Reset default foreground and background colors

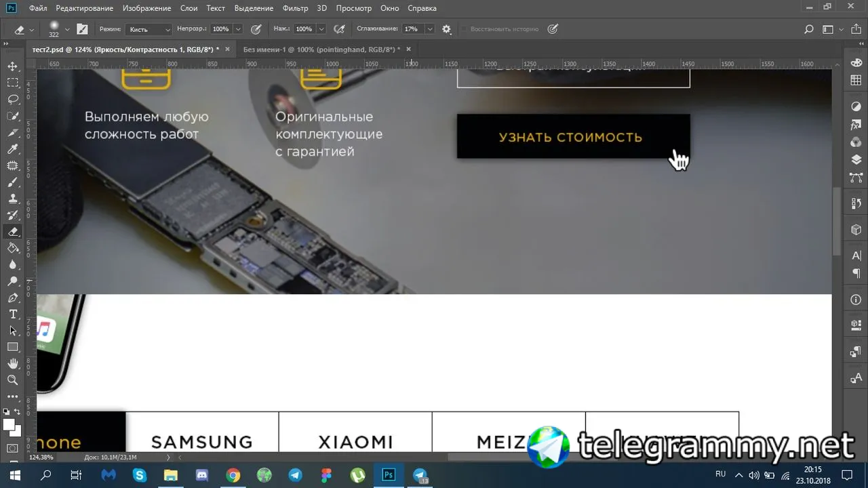click(6, 411)
